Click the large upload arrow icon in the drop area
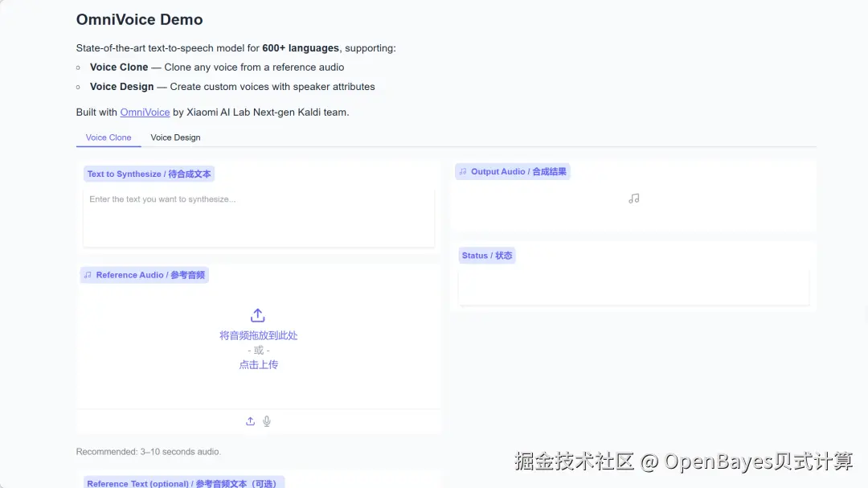The height and width of the screenshot is (488, 868). (x=257, y=315)
